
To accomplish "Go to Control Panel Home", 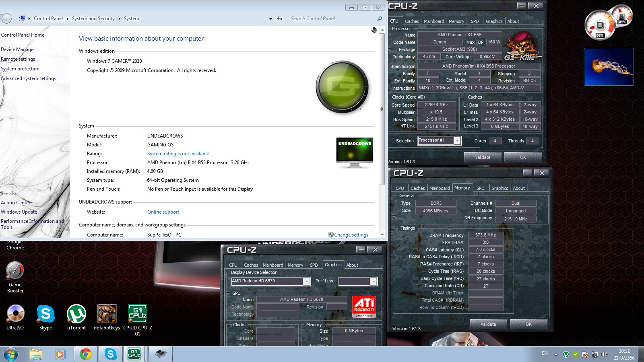I will coord(23,35).
